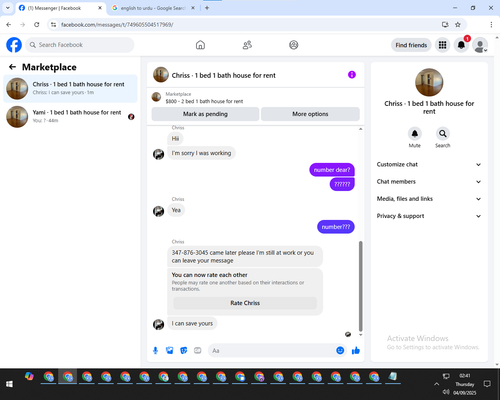Click the choose sticker icon

[184, 350]
